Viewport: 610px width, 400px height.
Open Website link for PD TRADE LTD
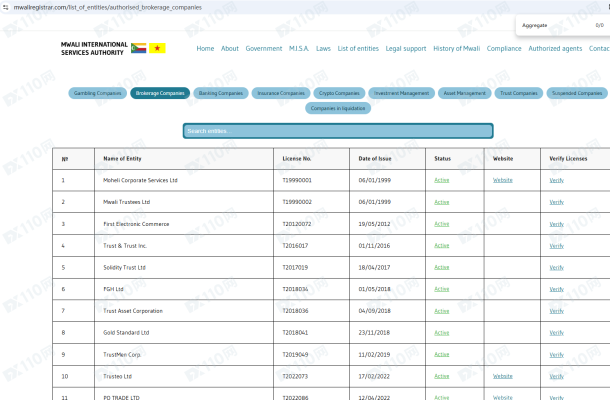tap(503, 397)
